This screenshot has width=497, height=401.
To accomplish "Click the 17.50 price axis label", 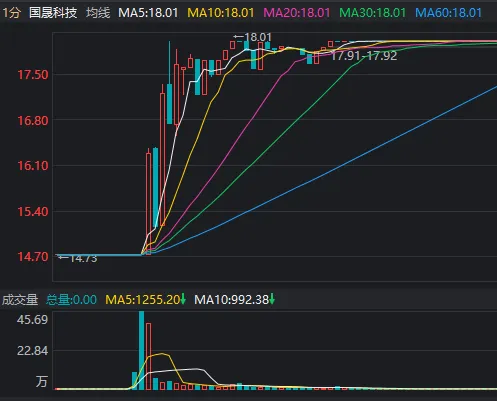I will 33,75.
